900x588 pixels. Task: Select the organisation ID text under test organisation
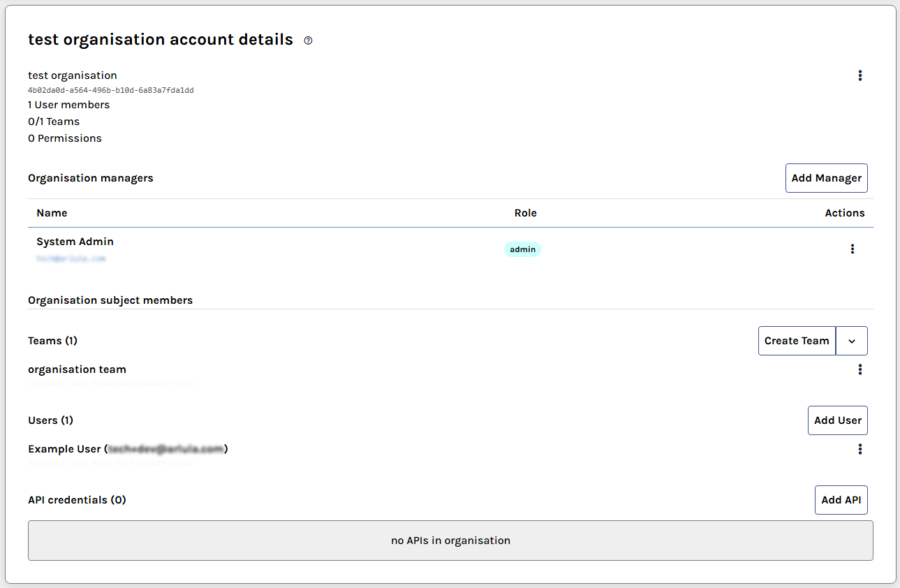110,90
